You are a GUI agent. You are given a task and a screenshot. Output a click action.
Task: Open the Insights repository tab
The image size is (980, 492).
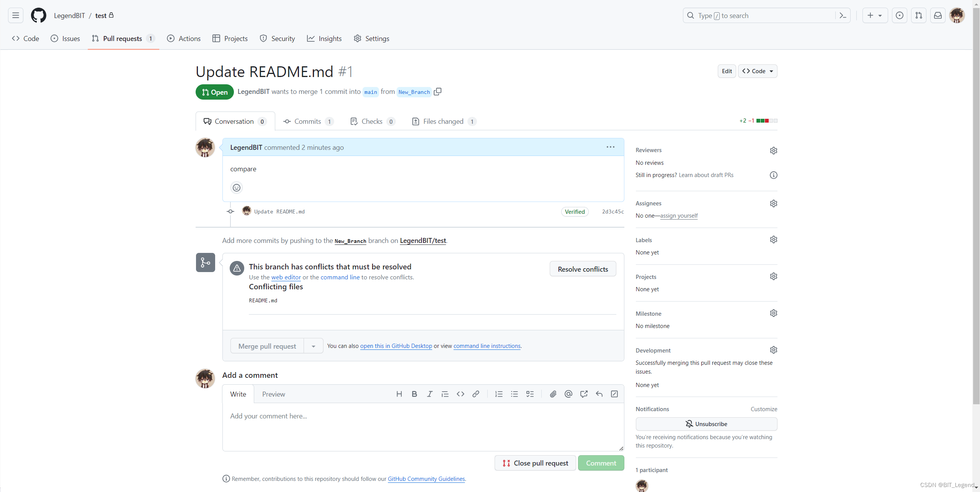coord(324,38)
